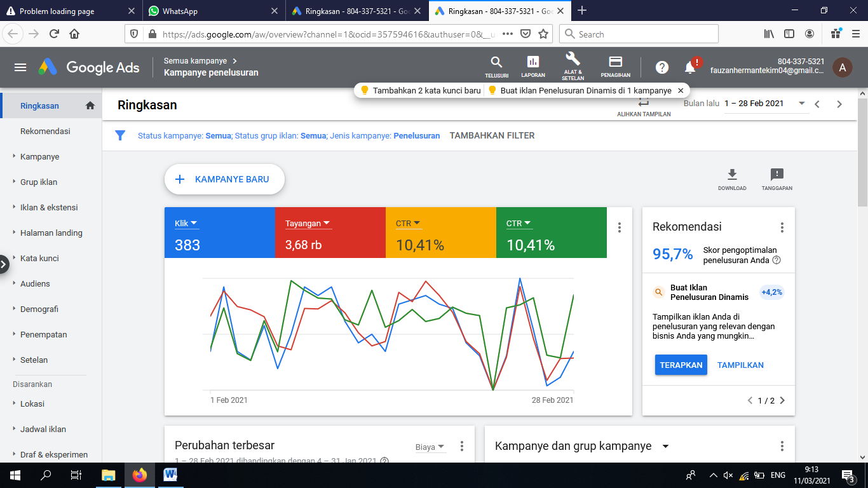Show next recommendation card
The width and height of the screenshot is (868, 488).
click(782, 400)
